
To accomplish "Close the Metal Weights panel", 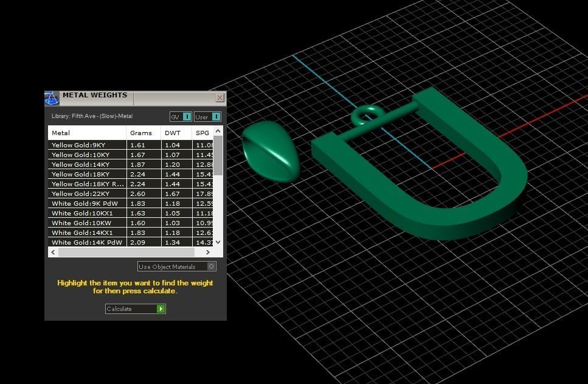I will click(220, 97).
